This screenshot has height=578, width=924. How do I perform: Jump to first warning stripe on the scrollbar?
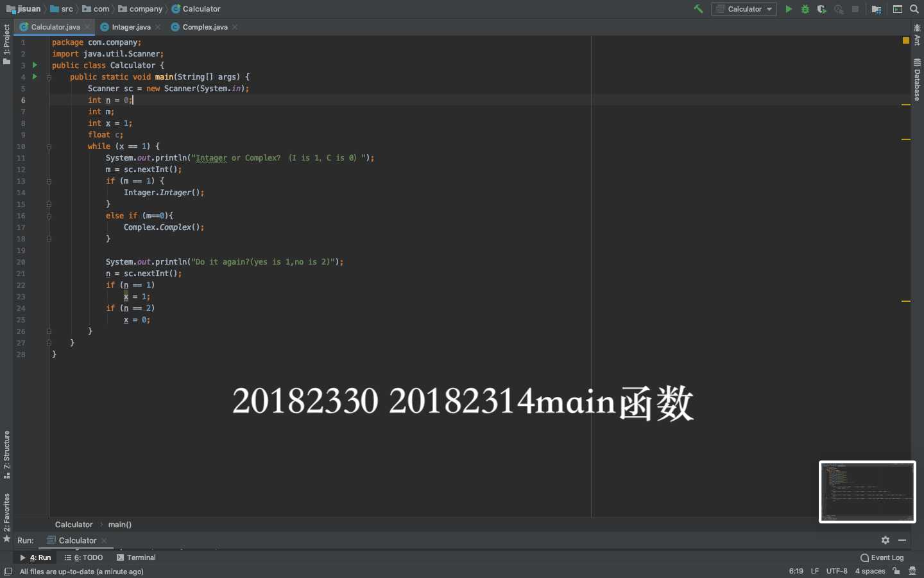(906, 105)
